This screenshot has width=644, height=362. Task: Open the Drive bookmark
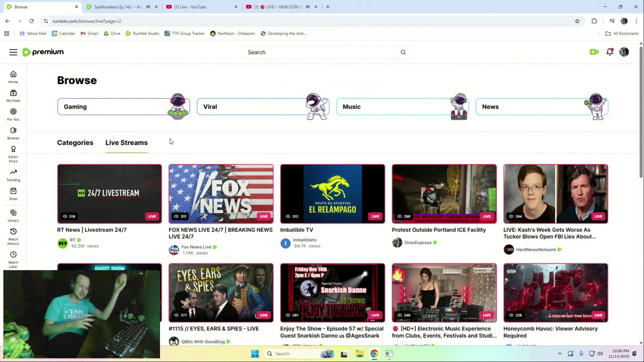[x=112, y=34]
